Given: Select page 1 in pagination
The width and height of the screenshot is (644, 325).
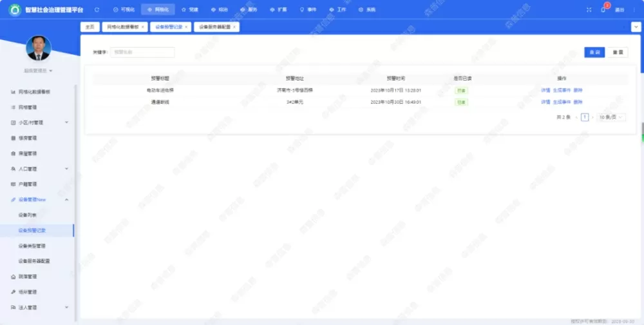Looking at the screenshot, I should click(585, 117).
